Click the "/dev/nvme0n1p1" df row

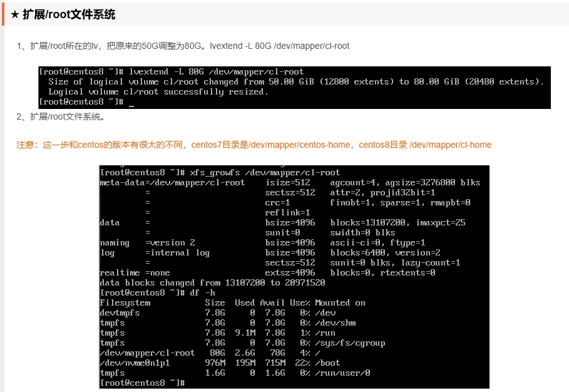(220, 363)
